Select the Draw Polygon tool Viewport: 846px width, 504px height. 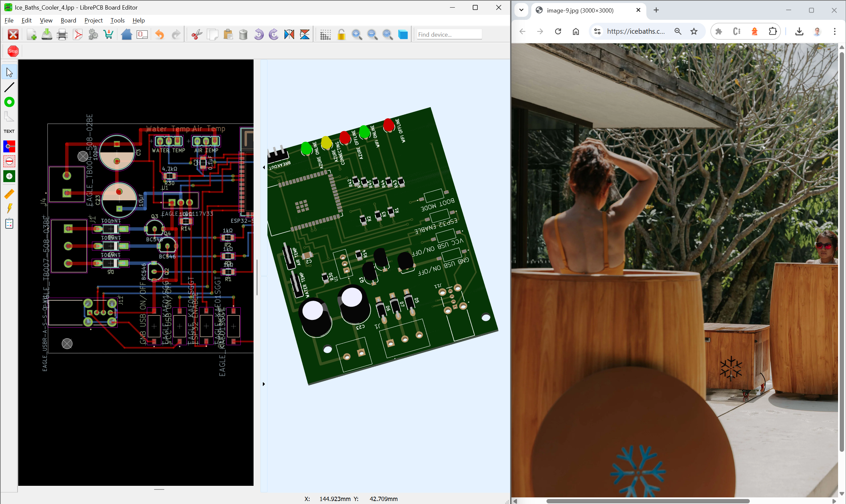[x=9, y=116]
